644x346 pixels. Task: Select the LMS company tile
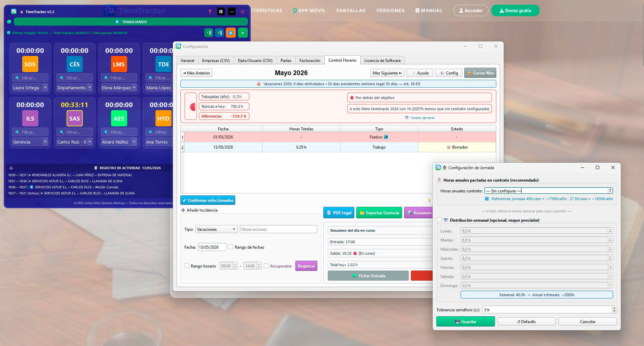119,64
